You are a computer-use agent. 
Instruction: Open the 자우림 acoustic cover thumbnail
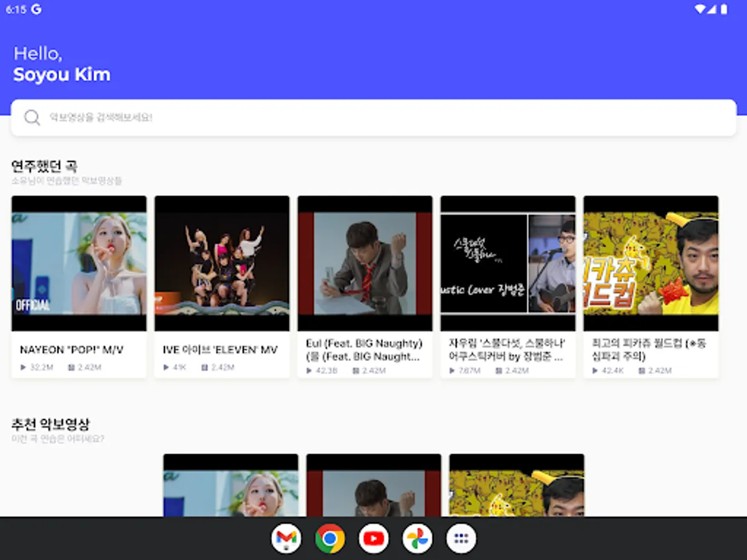point(508,263)
